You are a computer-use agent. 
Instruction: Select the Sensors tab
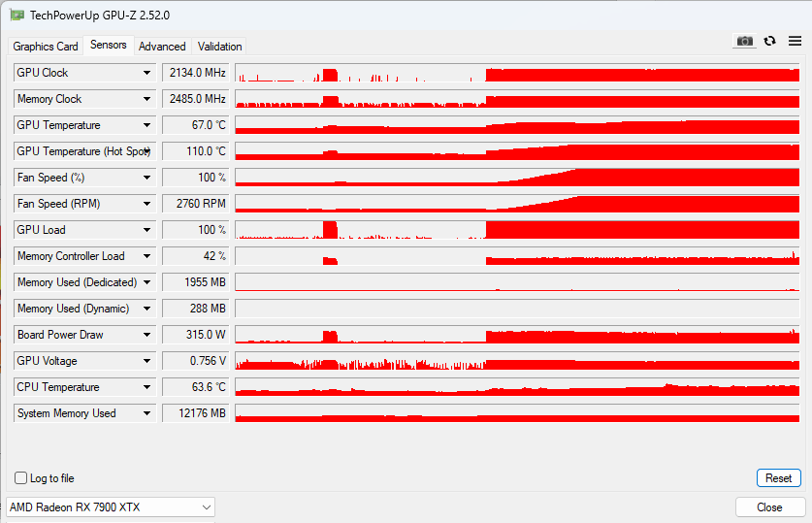point(109,45)
